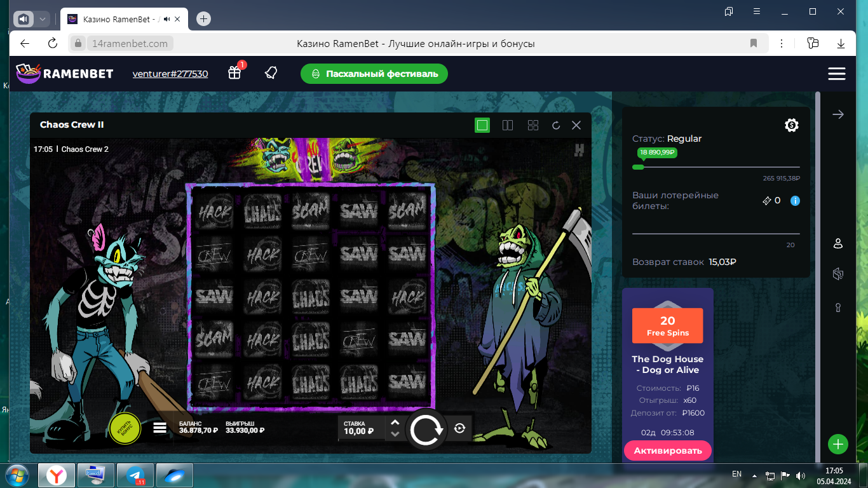Open Yandex Browser from taskbar
The image size is (868, 488).
click(x=57, y=475)
